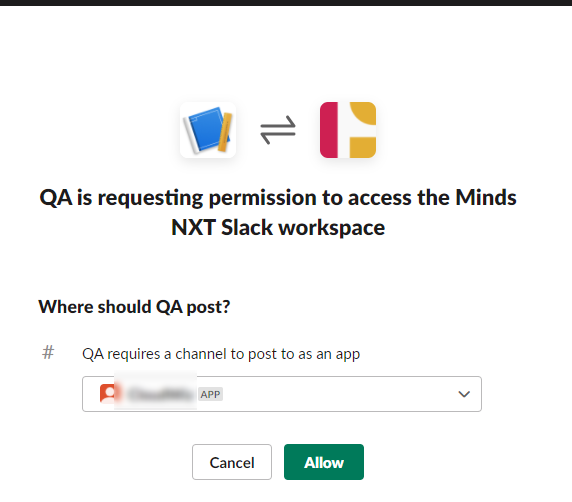The width and height of the screenshot is (572, 502).
Task: Click "QA requires a channel" description text
Action: 221,354
